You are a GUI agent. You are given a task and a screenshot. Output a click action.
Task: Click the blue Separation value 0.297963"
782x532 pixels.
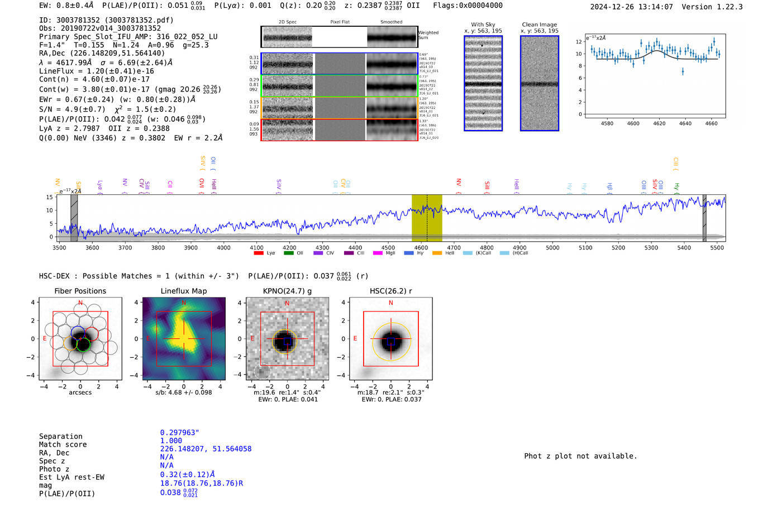tap(179, 433)
